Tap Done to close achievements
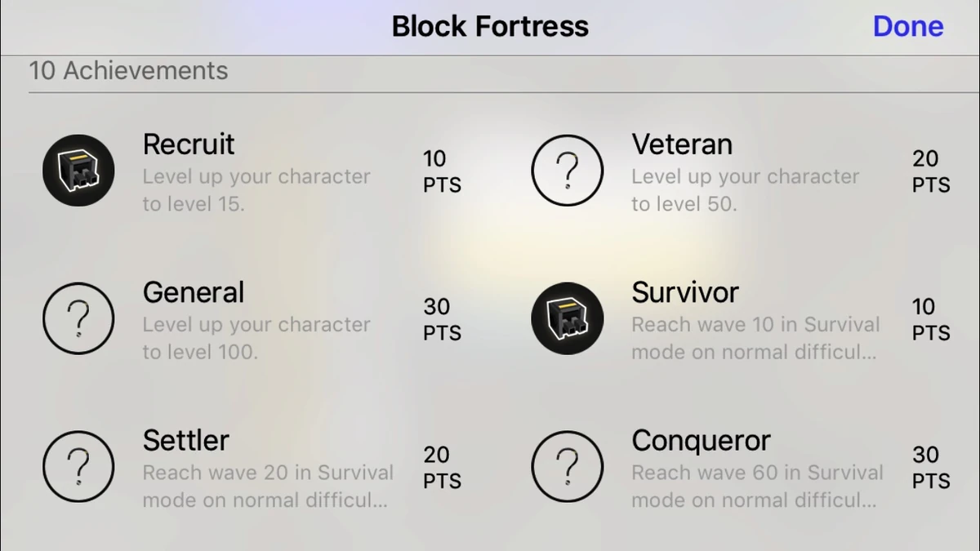The height and width of the screenshot is (551, 980). [x=908, y=26]
